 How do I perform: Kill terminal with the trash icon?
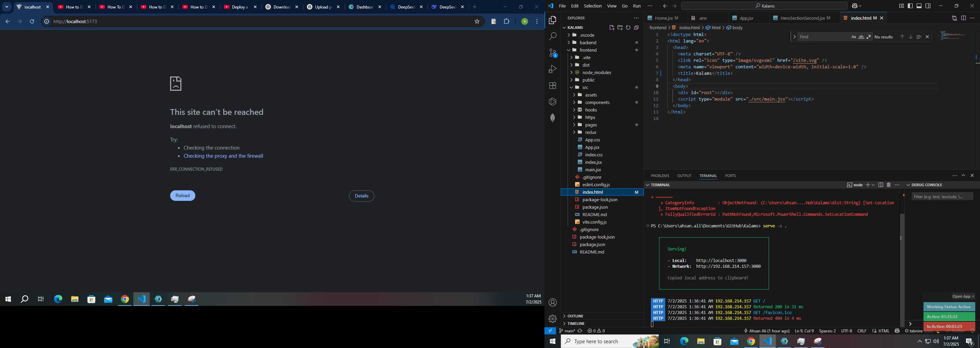click(x=889, y=185)
